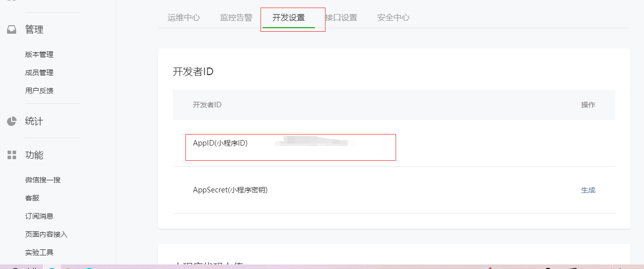Click the 功能 grid icon
The image size is (644, 269).
[12, 155]
